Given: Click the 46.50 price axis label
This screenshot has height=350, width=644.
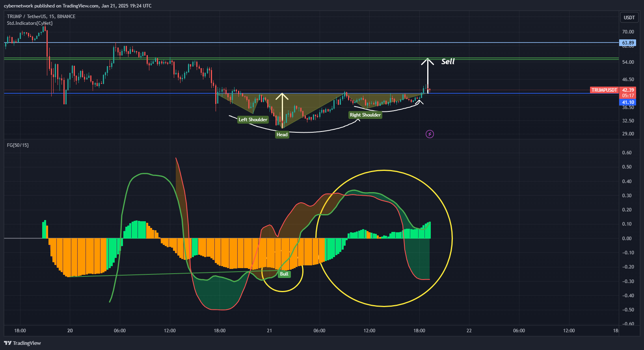Looking at the screenshot, I should [x=628, y=80].
